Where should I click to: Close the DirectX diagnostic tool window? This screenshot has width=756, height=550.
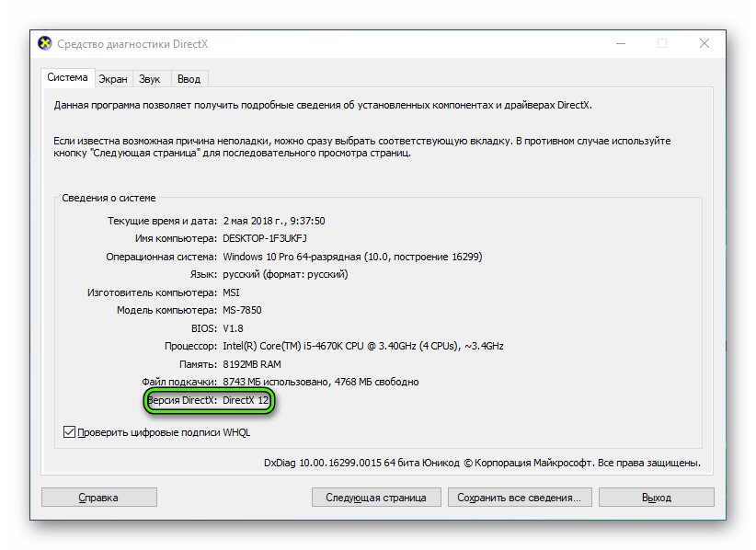(x=704, y=43)
